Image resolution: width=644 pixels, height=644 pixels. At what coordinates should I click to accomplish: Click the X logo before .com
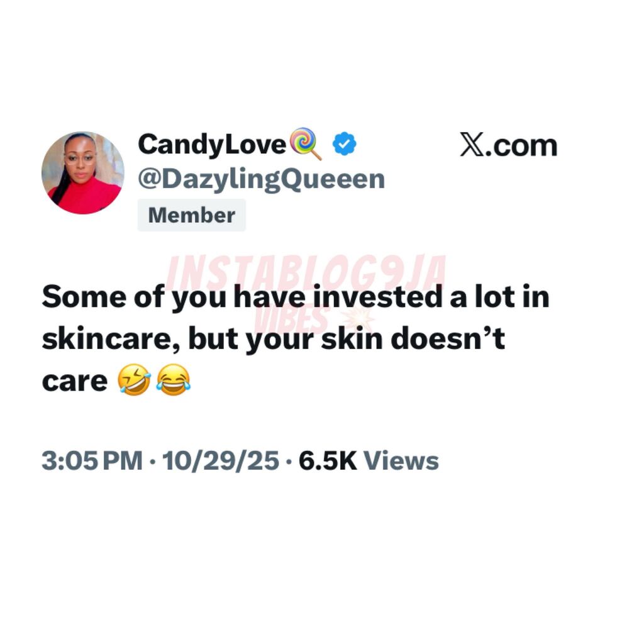pyautogui.click(x=472, y=145)
